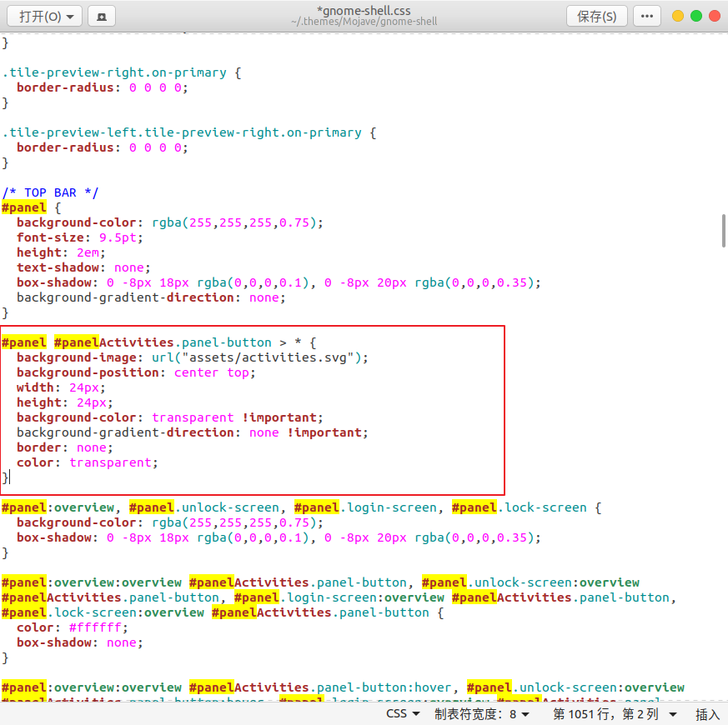The height and width of the screenshot is (725, 728).
Task: Close the window with the red button
Action: [715, 16]
